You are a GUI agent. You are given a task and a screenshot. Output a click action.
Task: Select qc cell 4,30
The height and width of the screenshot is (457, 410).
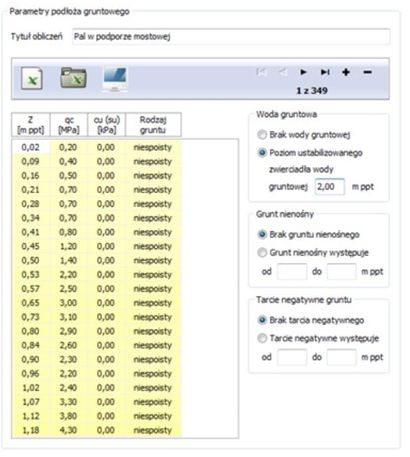[x=68, y=430]
